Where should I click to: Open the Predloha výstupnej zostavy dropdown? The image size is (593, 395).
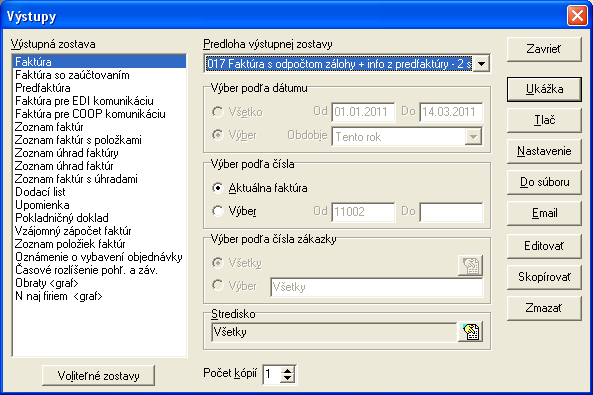point(481,64)
